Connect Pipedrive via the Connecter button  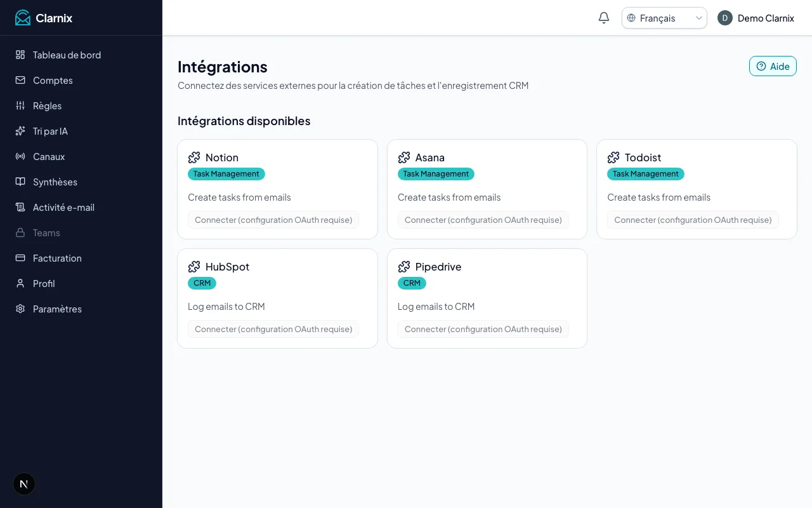coord(483,329)
